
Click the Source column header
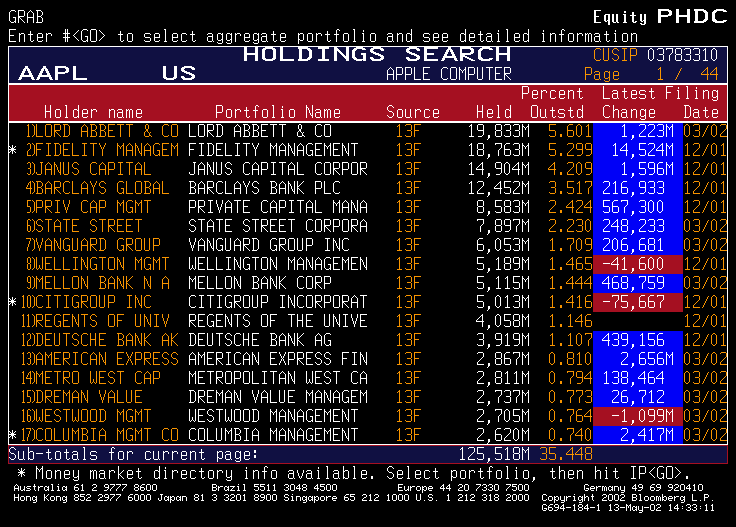pos(413,112)
